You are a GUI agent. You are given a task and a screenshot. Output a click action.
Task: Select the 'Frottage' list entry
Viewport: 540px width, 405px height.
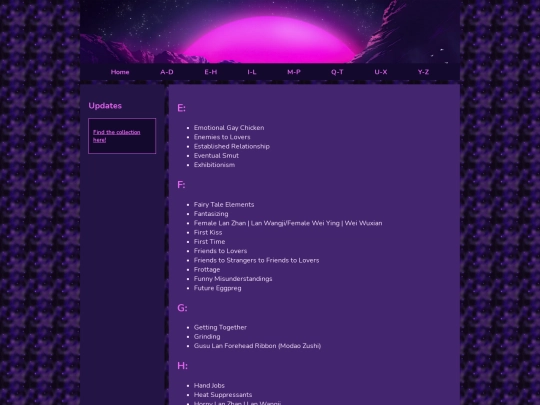coord(207,270)
